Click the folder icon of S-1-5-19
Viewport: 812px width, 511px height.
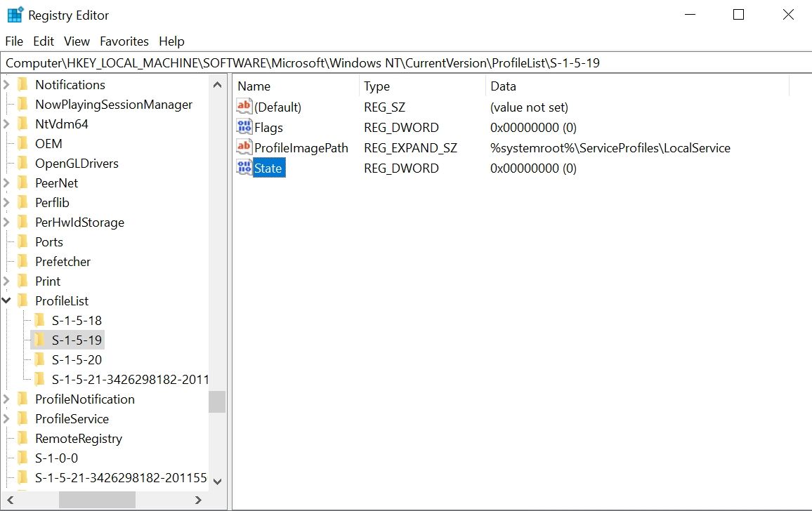(x=41, y=339)
